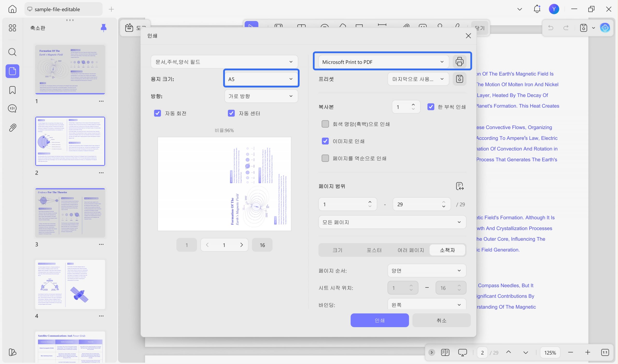
Task: Click the reverse page range icon
Action: (x=459, y=186)
